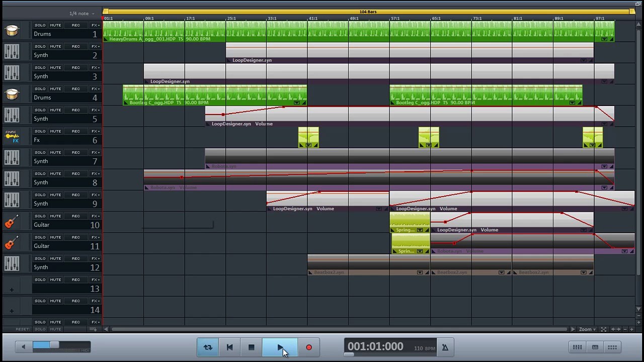Toggle loop playback mode

(x=208, y=347)
